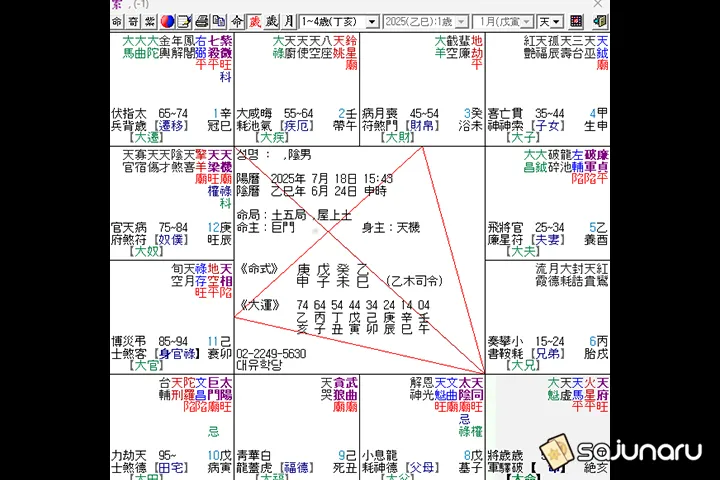Viewport: 720px width, 480px height.
Task: Open the notepad edit icon
Action: [184, 21]
